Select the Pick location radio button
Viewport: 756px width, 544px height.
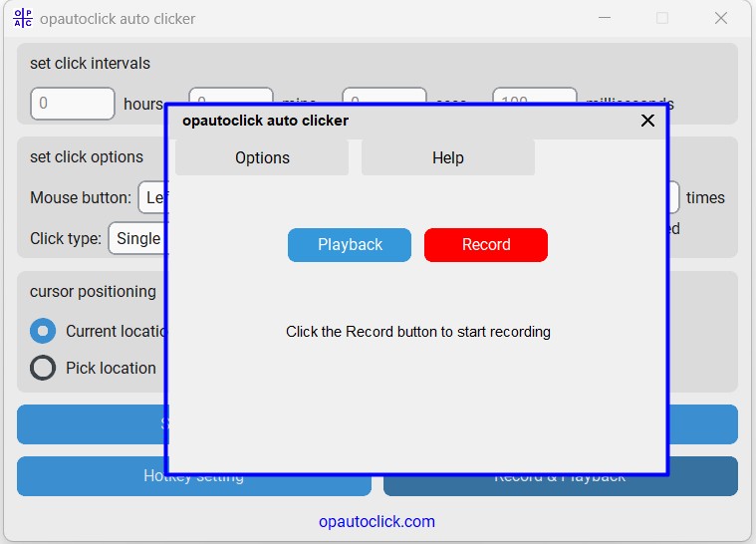[43, 368]
